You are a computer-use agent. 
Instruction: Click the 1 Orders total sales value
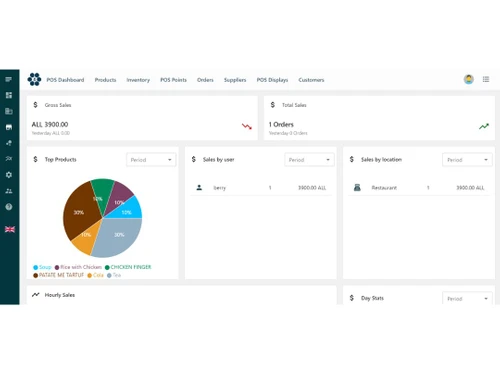point(281,124)
